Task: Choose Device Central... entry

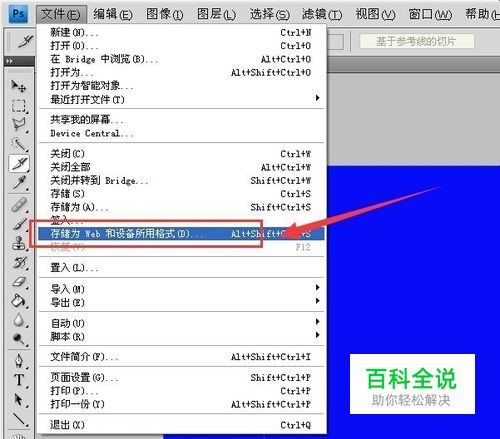Action: point(181,133)
